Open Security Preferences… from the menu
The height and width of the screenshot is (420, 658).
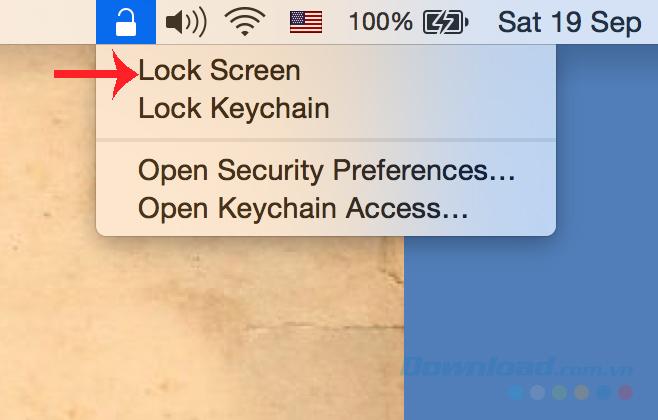[x=326, y=170]
